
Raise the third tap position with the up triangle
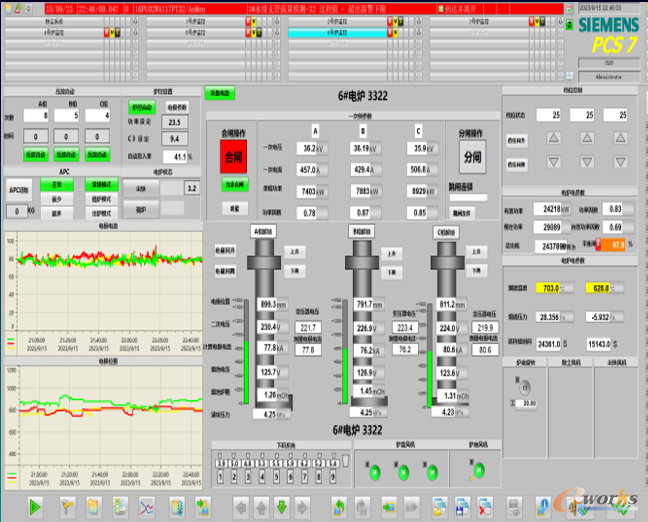click(620, 138)
